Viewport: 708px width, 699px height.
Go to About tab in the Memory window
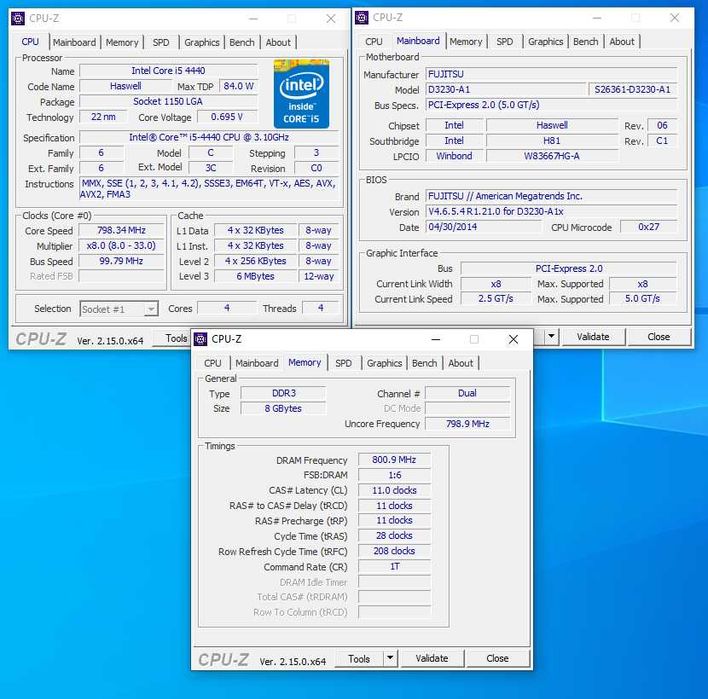[x=461, y=363]
